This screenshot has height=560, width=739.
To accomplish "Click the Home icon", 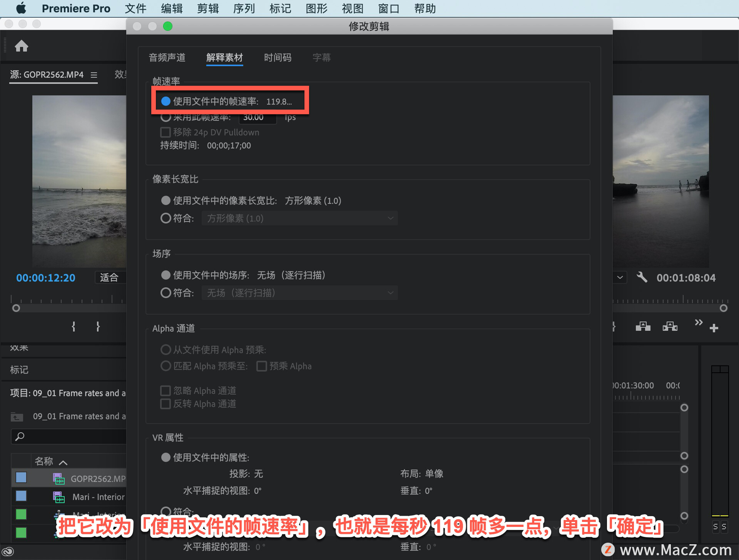I will pyautogui.click(x=22, y=46).
